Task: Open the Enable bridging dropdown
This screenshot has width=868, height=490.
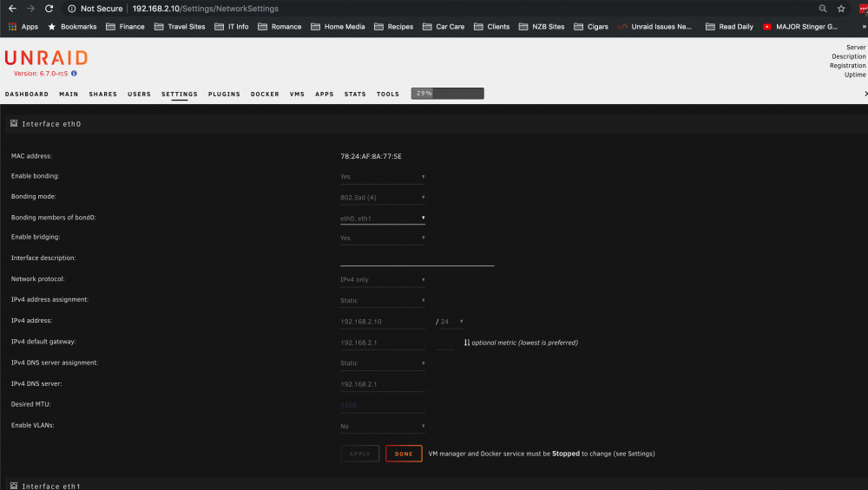Action: click(383, 238)
